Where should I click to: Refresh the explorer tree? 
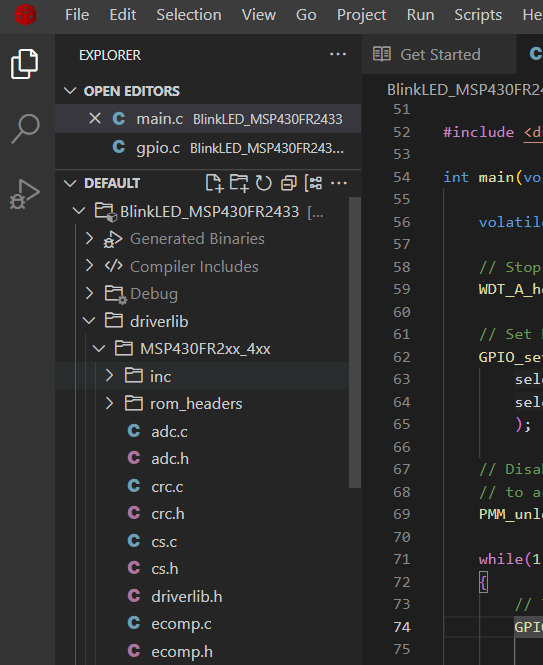263,183
